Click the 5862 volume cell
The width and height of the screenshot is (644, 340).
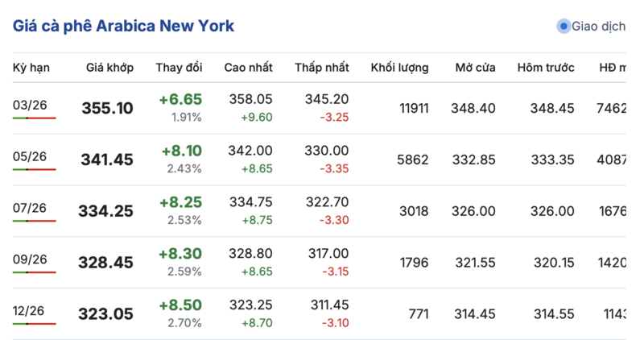pos(412,160)
